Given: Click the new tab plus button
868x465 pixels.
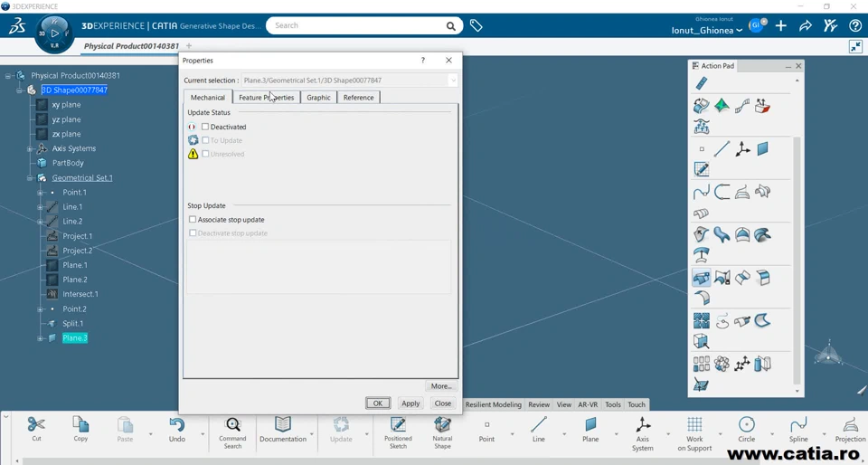Looking at the screenshot, I should click(189, 46).
